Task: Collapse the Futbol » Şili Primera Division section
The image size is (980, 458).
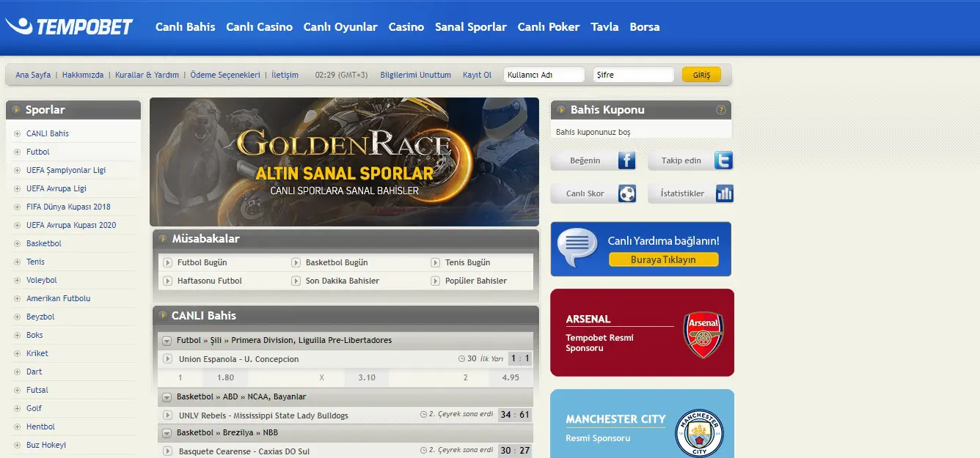Action: 167,341
